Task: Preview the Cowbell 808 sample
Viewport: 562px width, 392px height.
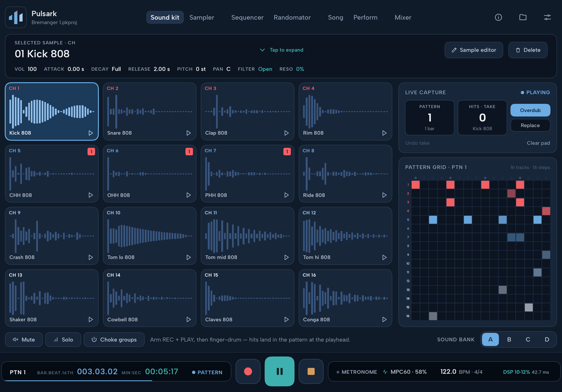Action: coord(188,319)
